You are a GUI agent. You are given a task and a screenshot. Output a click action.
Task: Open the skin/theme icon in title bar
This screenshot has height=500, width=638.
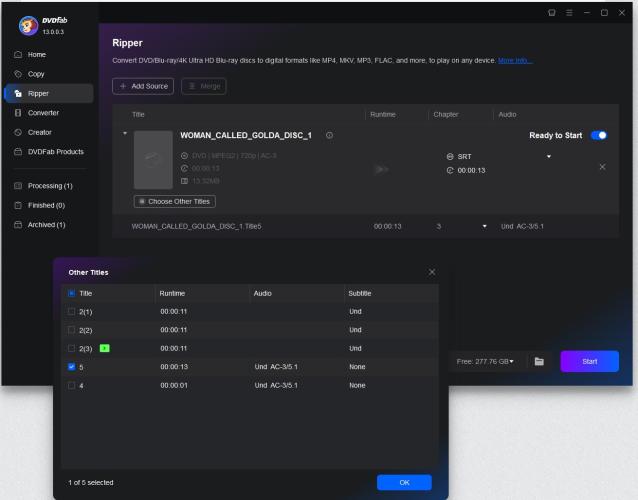pos(552,13)
